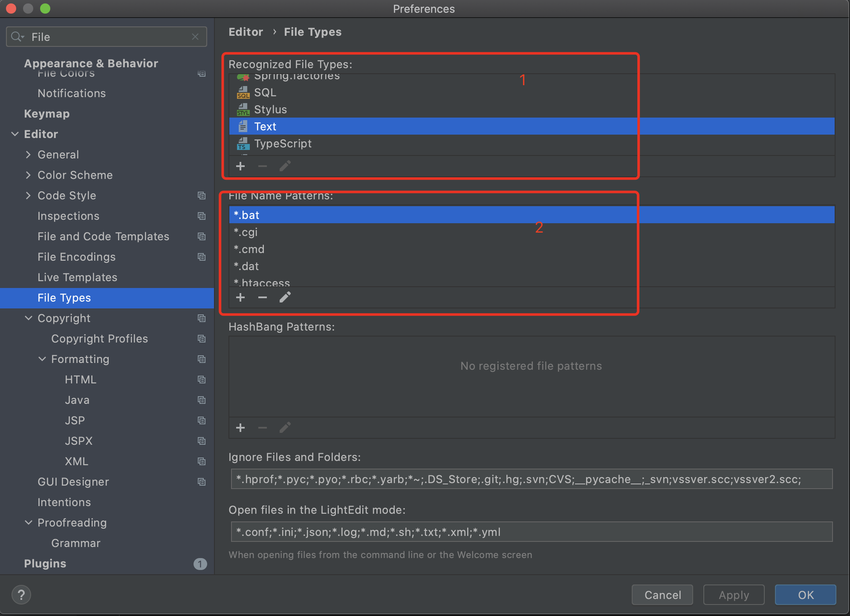Screen dimensions: 850x616
Task: Click the Stylus file type icon
Action: 243,109
